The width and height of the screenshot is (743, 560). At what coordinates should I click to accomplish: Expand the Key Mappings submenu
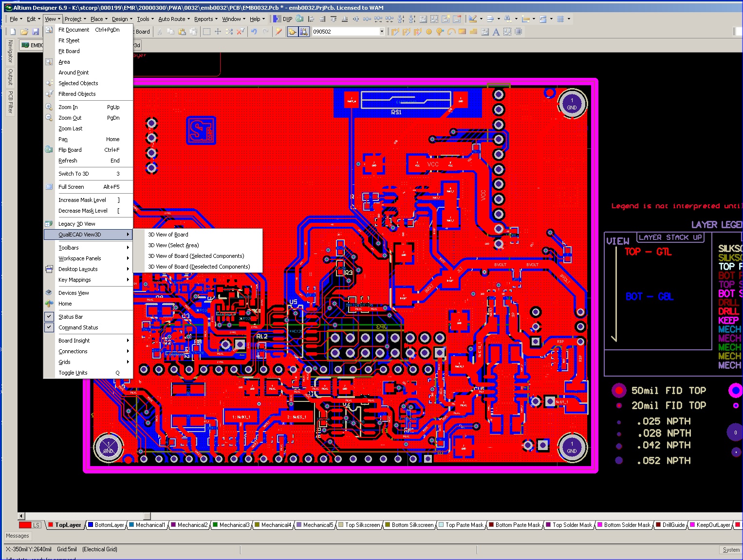[x=88, y=280]
